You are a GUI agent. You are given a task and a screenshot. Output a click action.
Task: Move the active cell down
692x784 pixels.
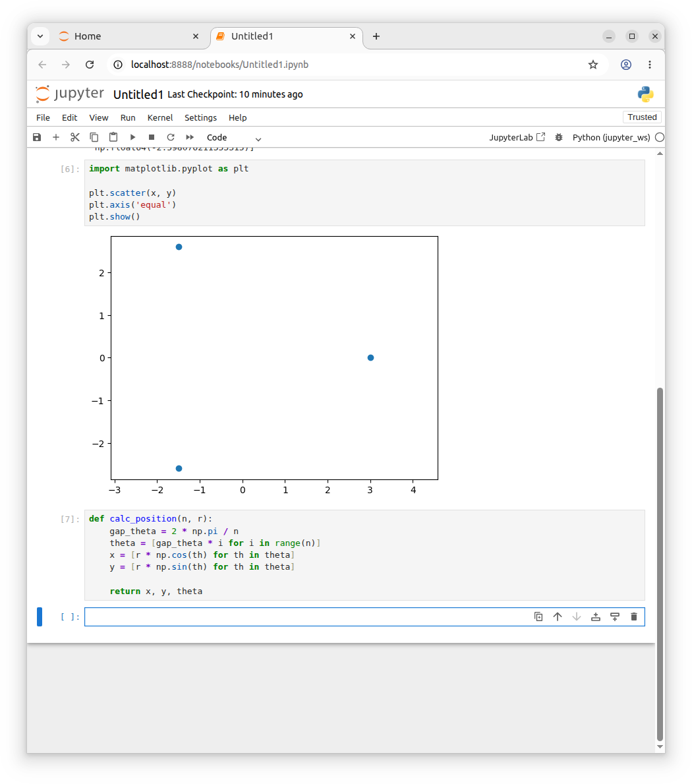576,617
